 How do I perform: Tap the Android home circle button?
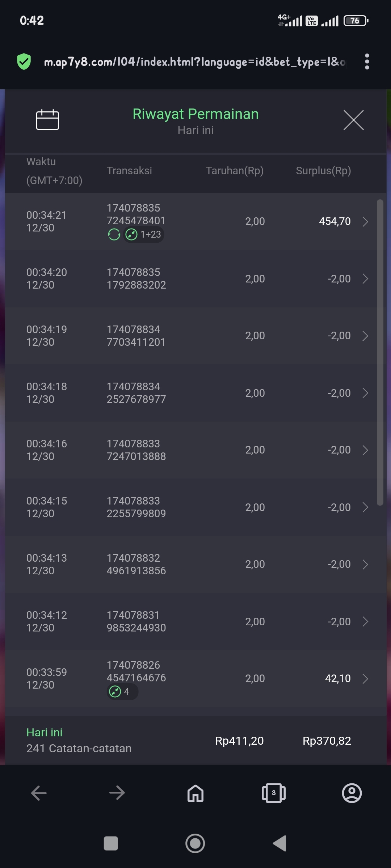[x=195, y=843]
